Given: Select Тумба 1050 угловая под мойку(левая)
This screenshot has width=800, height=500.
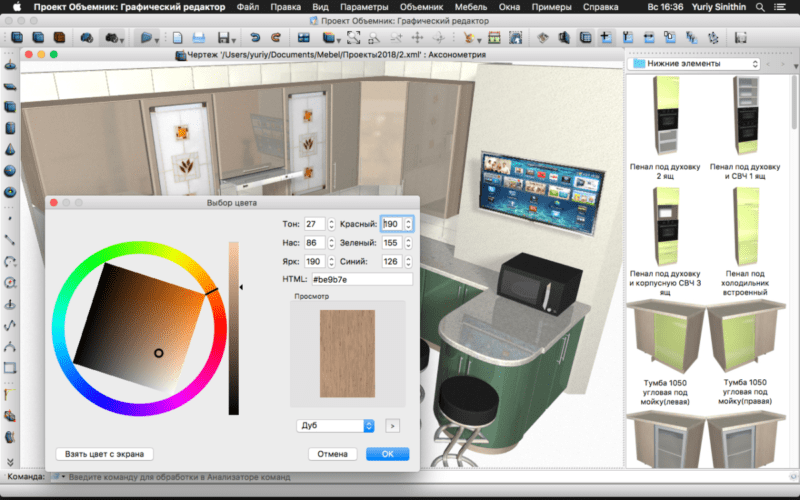Looking at the screenshot, I should coord(665,337).
